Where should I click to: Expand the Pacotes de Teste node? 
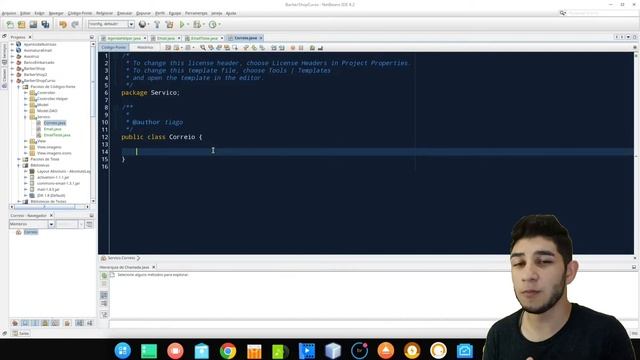point(19,159)
